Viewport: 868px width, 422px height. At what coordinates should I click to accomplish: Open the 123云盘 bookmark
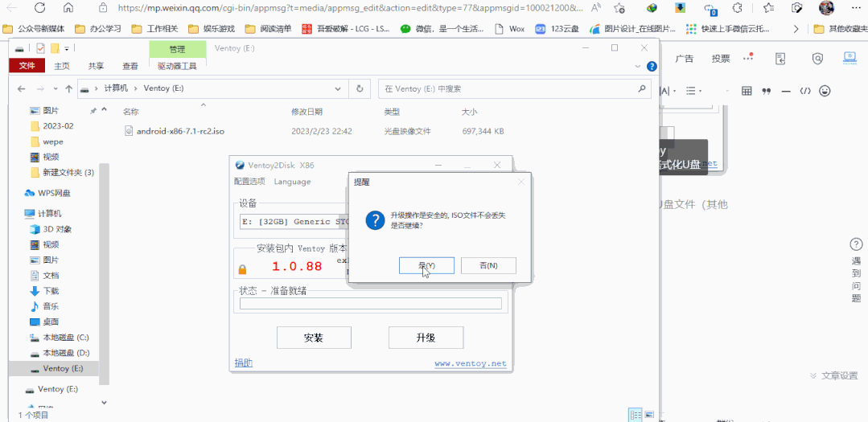557,29
